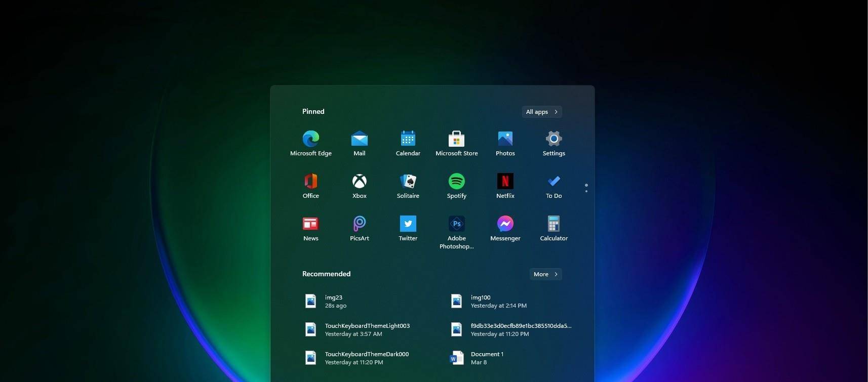The image size is (868, 382).
Task: Open Messenger
Action: [x=505, y=228]
